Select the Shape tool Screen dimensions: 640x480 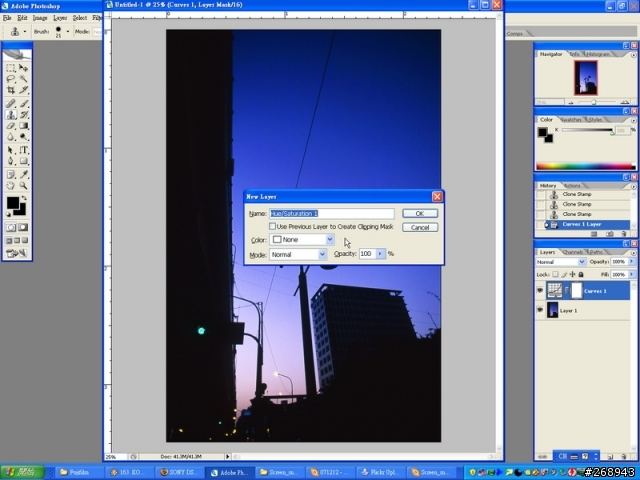23,161
